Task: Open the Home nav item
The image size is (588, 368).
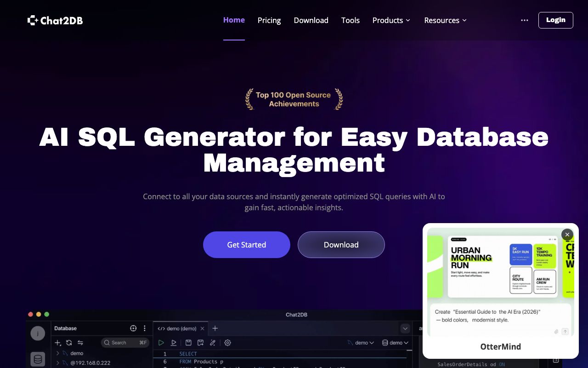Action: [x=234, y=20]
